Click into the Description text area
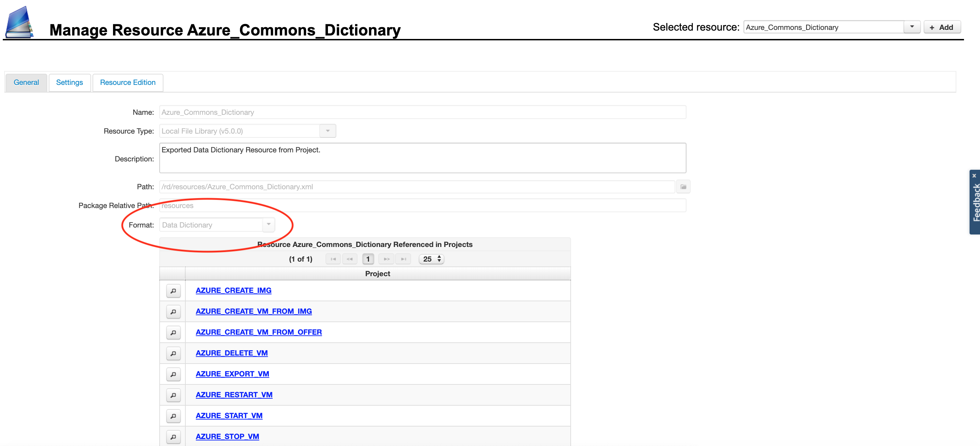The width and height of the screenshot is (980, 446). click(x=423, y=158)
